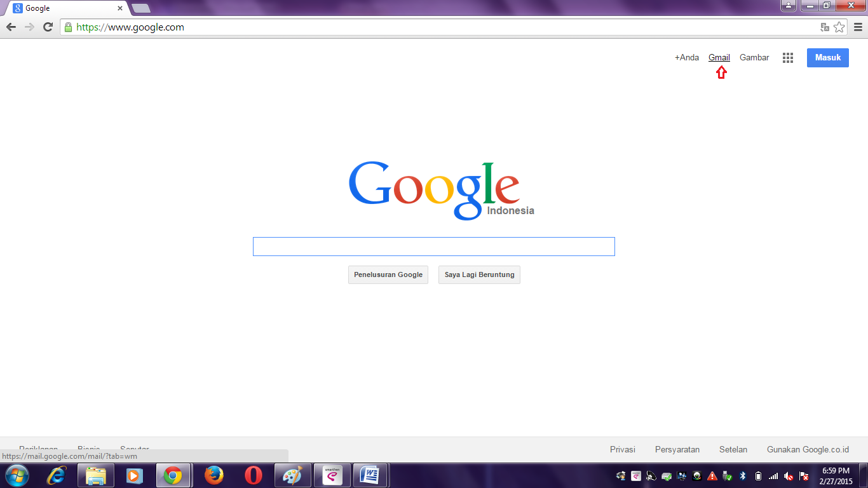Close the Google tab

(119, 8)
